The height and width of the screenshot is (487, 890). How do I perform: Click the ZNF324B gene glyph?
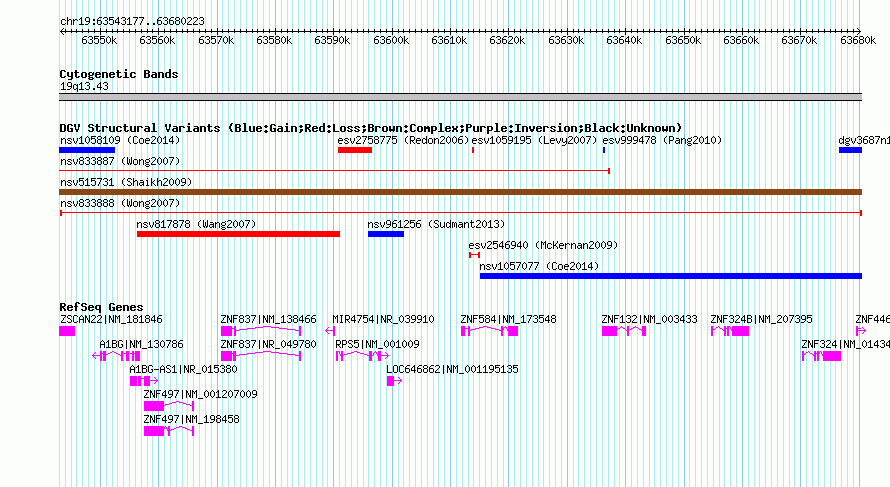point(730,331)
